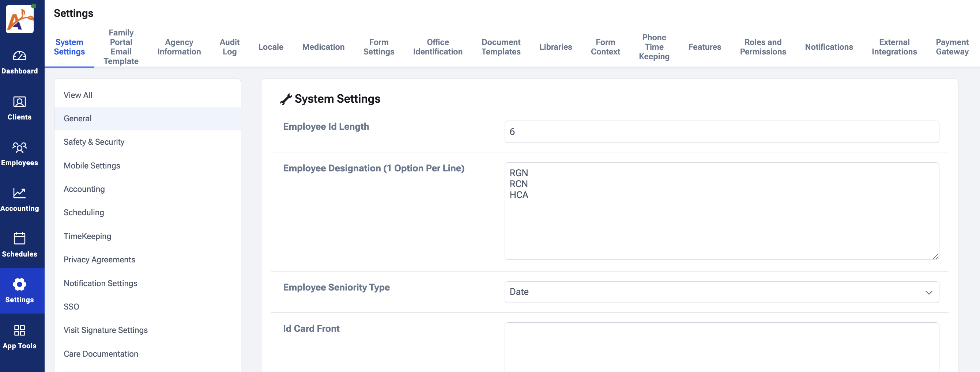Viewport: 980px width, 372px height.
Task: Click the Employee Seniority Type label
Action: [x=336, y=287]
